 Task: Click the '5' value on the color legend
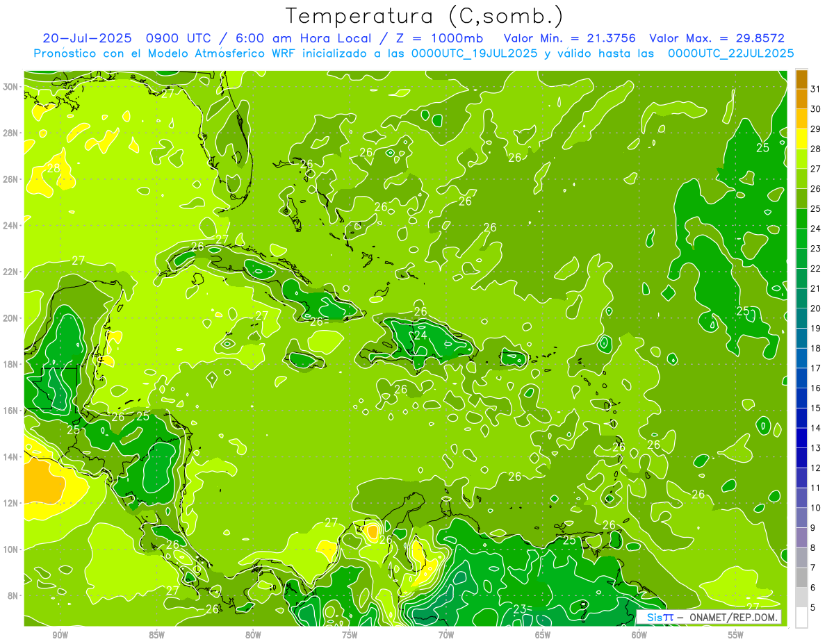pyautogui.click(x=812, y=607)
